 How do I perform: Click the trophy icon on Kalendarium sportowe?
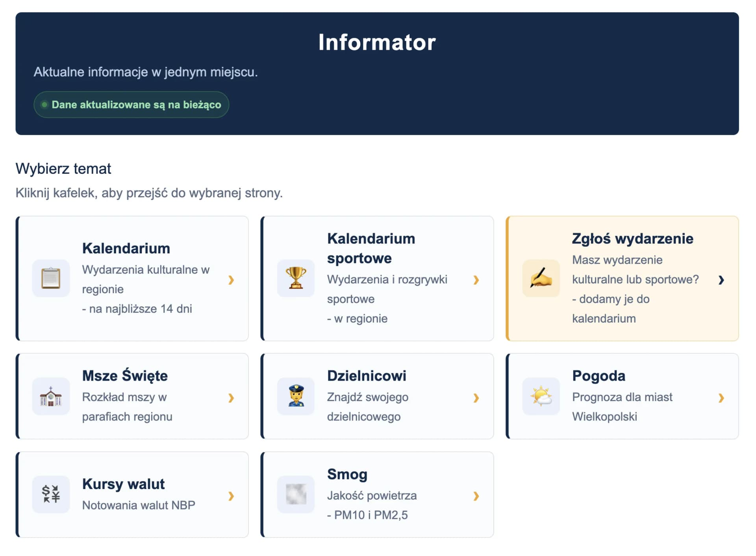pyautogui.click(x=296, y=278)
